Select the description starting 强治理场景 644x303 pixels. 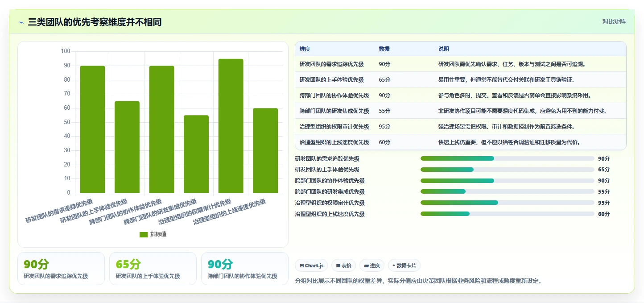(506, 127)
